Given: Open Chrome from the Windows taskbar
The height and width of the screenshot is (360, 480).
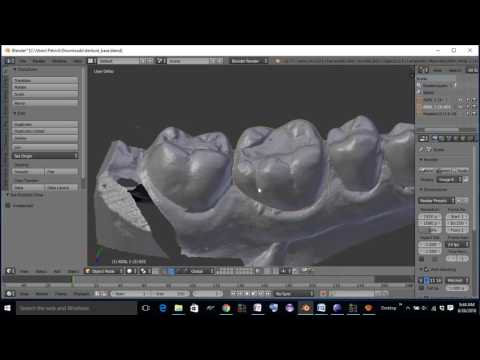Looking at the screenshot, I should pyautogui.click(x=226, y=308).
